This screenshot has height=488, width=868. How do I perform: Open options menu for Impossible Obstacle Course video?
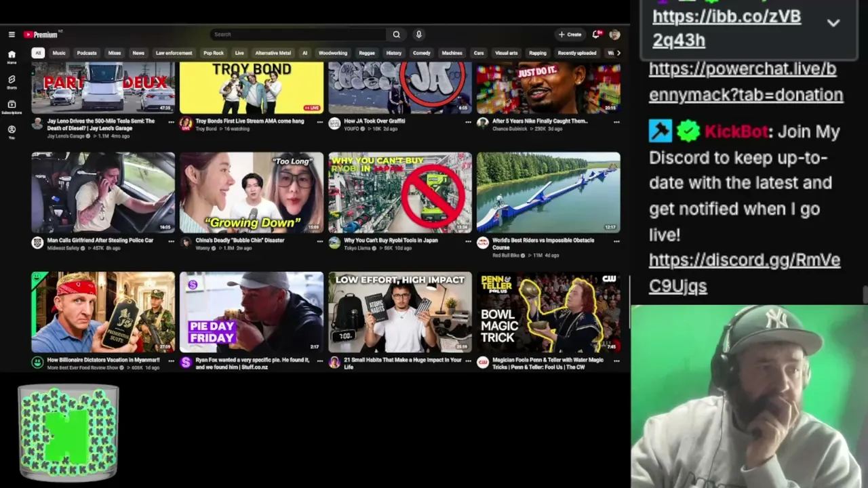pos(616,241)
